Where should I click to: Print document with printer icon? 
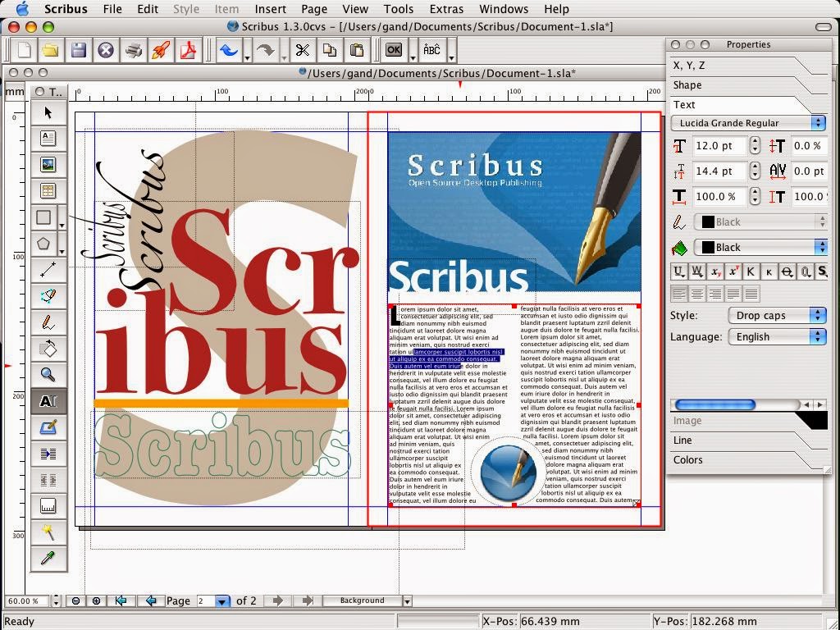tap(134, 50)
